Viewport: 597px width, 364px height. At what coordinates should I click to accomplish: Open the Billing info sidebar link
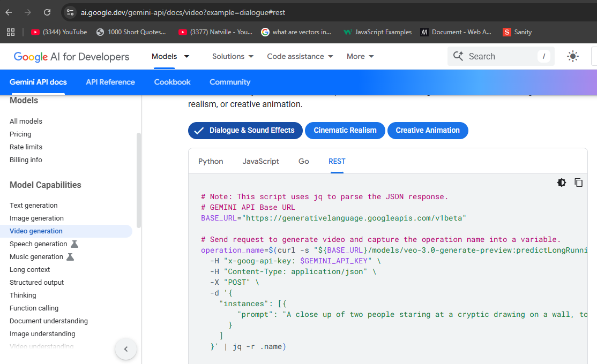pyautogui.click(x=26, y=160)
